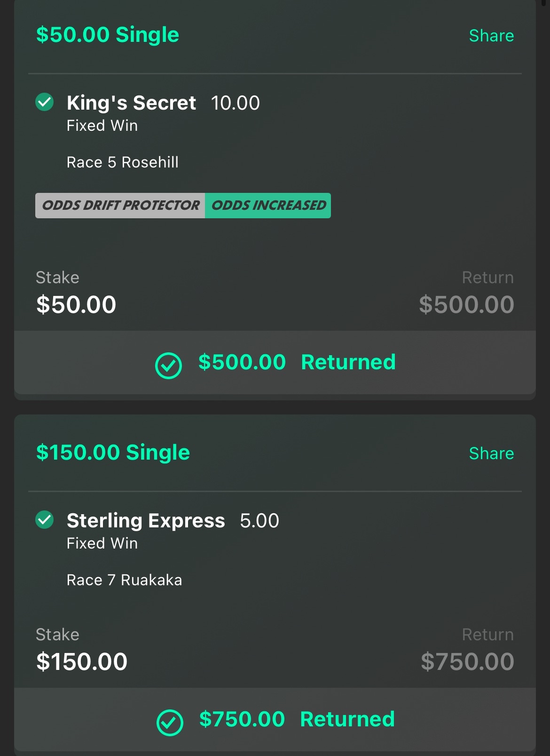Image resolution: width=550 pixels, height=756 pixels.
Task: Click the circled check next to $750.00 Returned
Action: pos(170,723)
